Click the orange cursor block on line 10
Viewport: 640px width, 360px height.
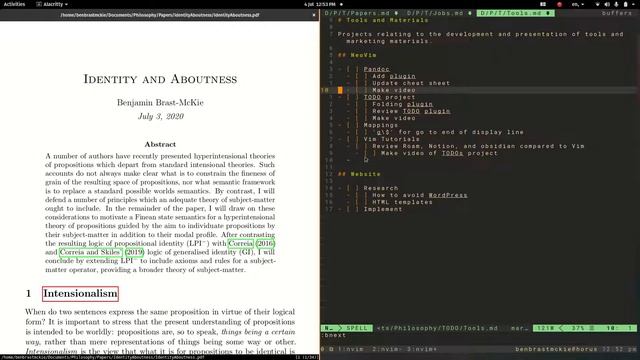coord(340,90)
